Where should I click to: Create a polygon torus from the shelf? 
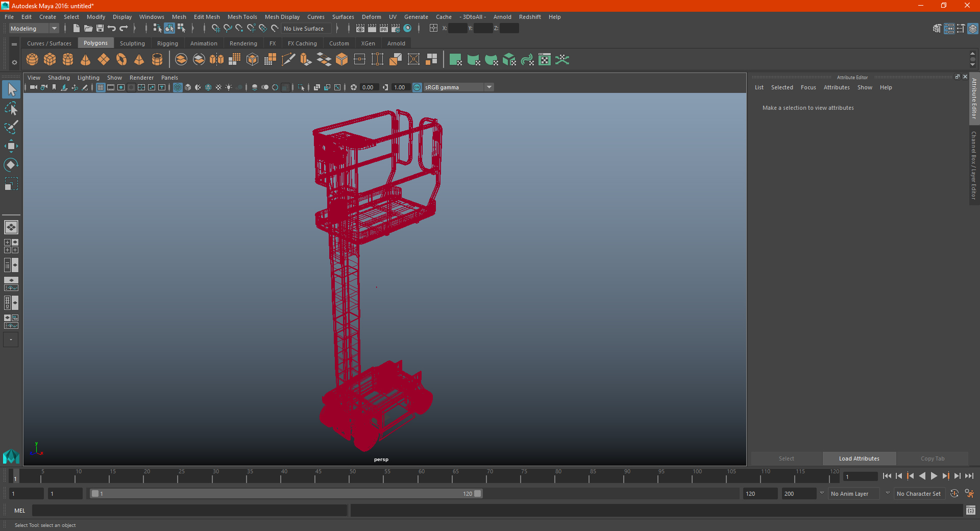(121, 60)
